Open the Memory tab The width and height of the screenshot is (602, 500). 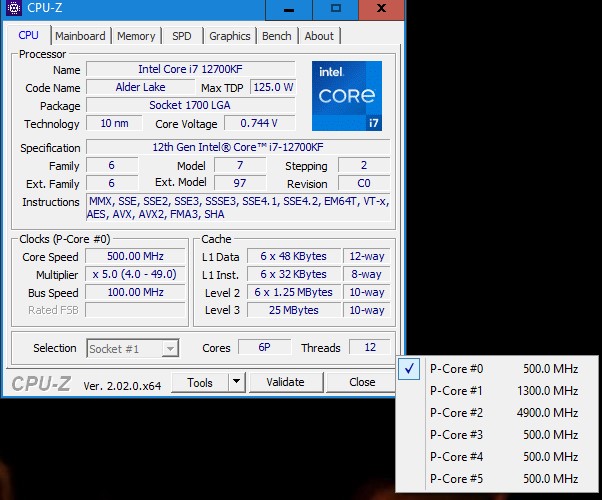[136, 36]
